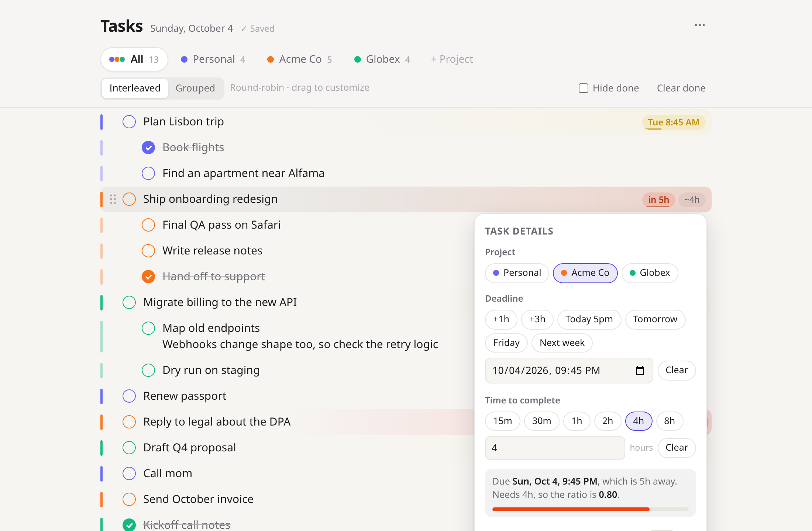Viewport: 812px width, 531px height.
Task: Choose the Next week deadline preset
Action: point(562,343)
